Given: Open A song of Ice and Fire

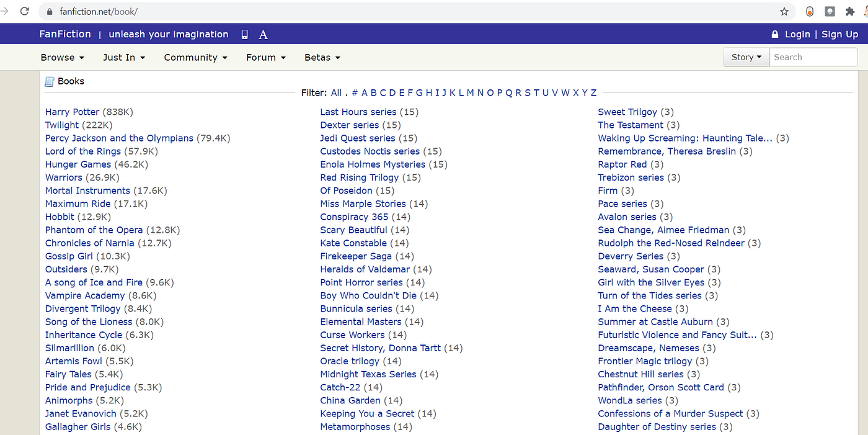Looking at the screenshot, I should 94,282.
